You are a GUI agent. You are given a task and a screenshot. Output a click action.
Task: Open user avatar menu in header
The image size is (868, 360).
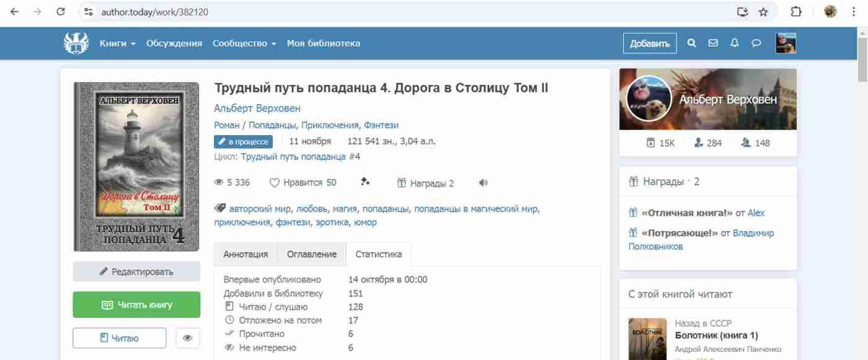click(x=786, y=43)
